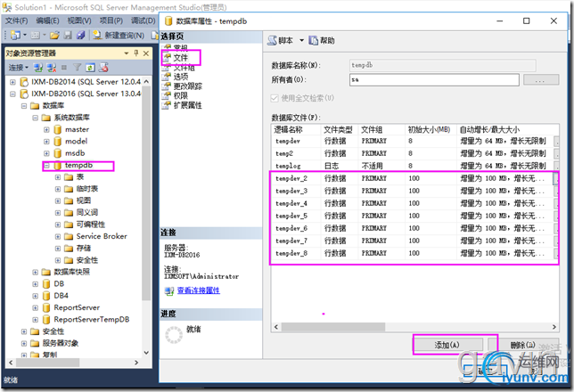Collapse the 系统数据库 folder node
The height and width of the screenshot is (392, 574).
click(x=35, y=118)
